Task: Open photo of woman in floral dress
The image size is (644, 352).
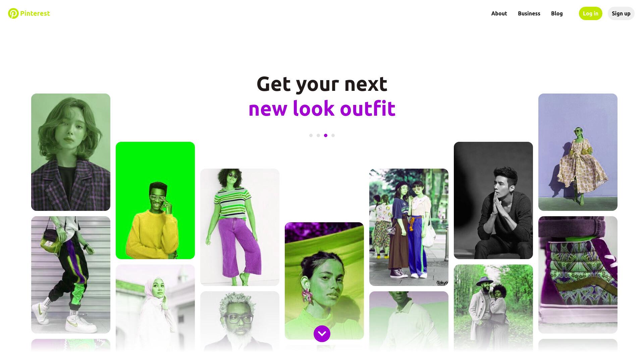Action: pos(578,152)
